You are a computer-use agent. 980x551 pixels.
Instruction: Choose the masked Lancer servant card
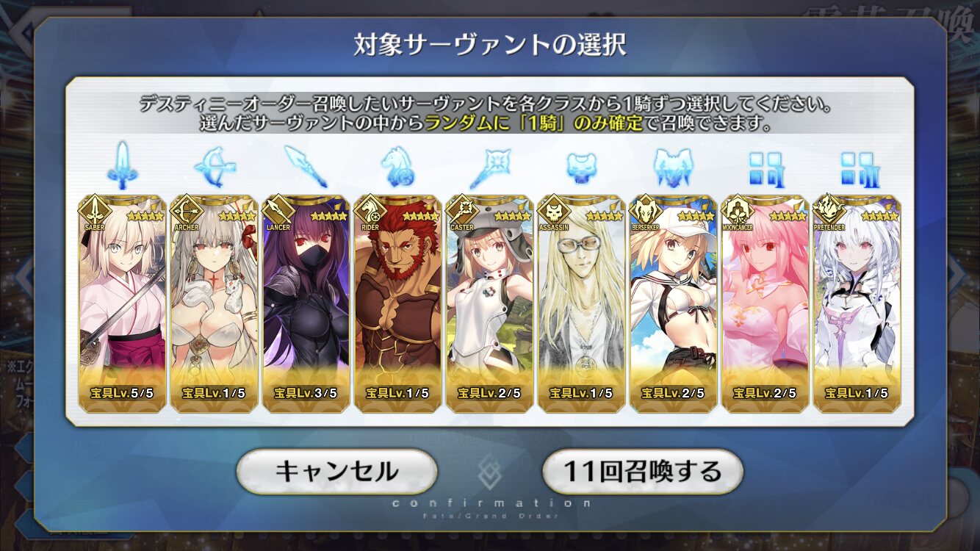click(x=306, y=303)
